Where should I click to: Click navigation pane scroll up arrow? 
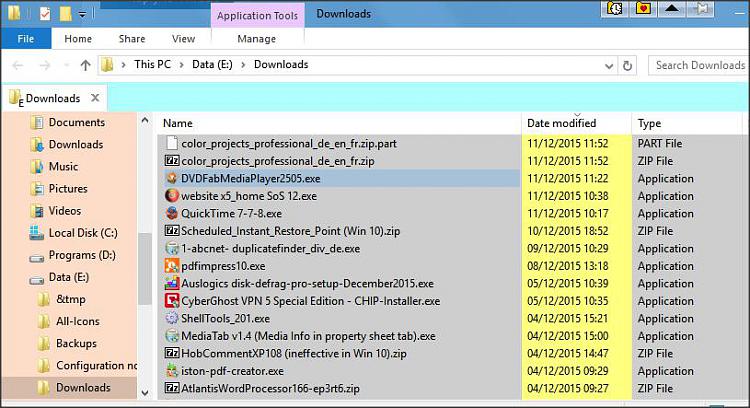145,121
